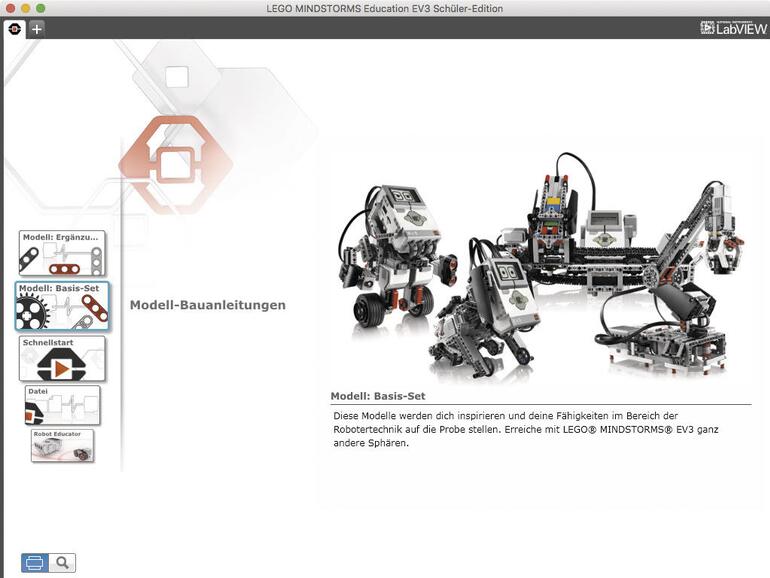Add a new project with plus tab

coord(37,29)
